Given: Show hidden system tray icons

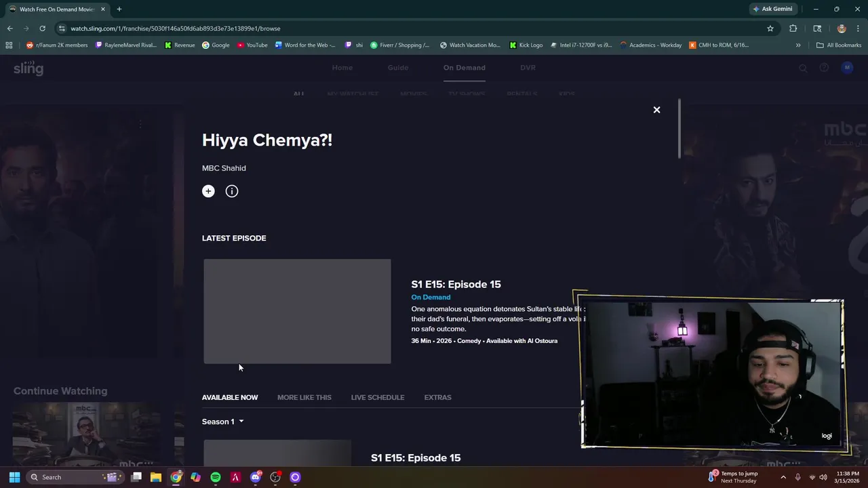Looking at the screenshot, I should tap(783, 477).
